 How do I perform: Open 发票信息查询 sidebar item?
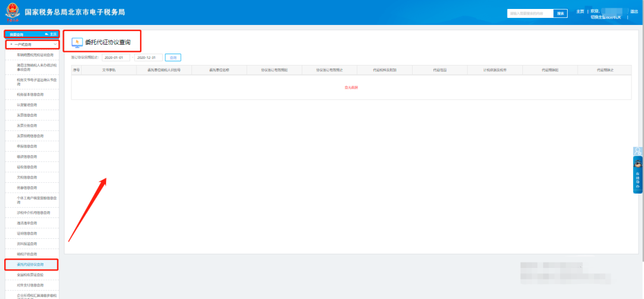coord(27,116)
